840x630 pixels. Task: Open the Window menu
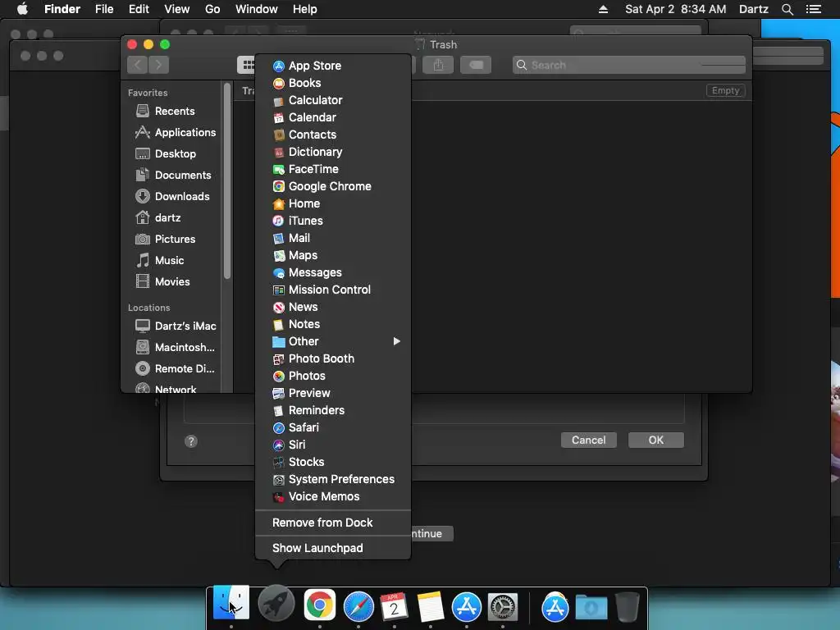pos(256,9)
